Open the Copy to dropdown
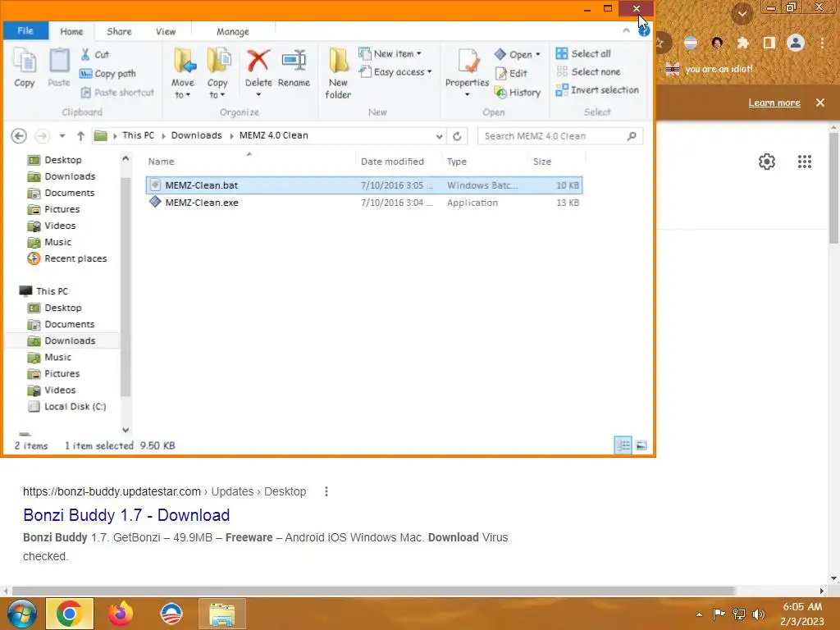The height and width of the screenshot is (630, 840). click(217, 73)
